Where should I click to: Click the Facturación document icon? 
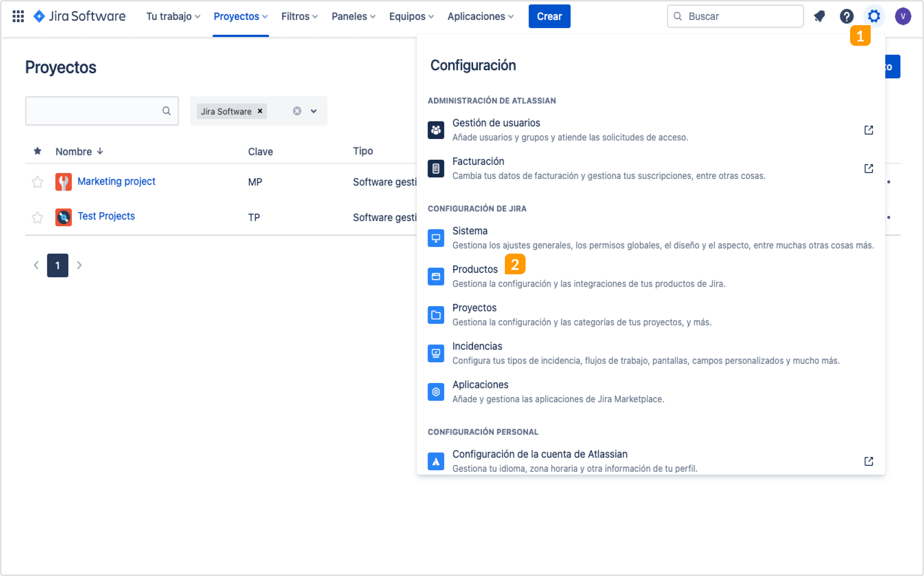click(436, 168)
